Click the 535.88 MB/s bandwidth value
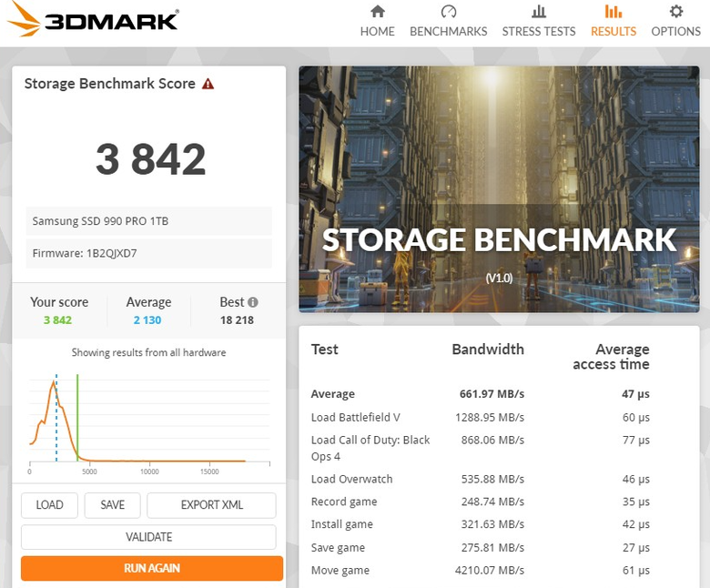The image size is (710, 588). pyautogui.click(x=492, y=479)
